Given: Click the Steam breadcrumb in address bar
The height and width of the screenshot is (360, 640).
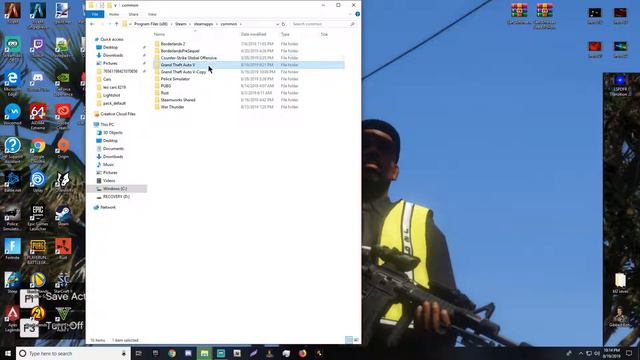Looking at the screenshot, I should (x=181, y=24).
